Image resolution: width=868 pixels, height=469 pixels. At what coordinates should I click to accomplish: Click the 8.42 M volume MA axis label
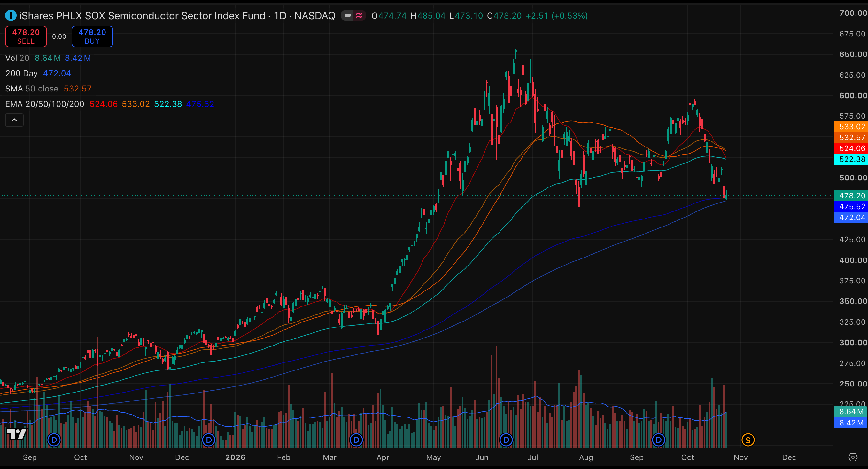tap(851, 423)
